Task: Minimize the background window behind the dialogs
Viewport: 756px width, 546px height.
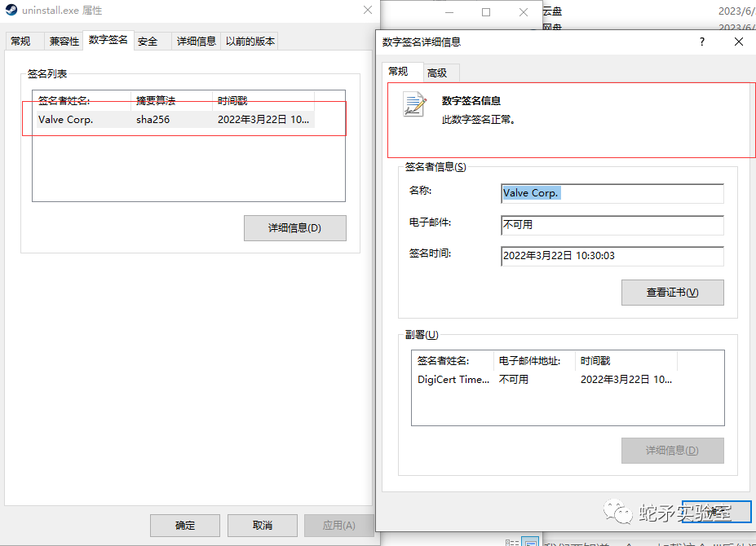Action: (449, 12)
